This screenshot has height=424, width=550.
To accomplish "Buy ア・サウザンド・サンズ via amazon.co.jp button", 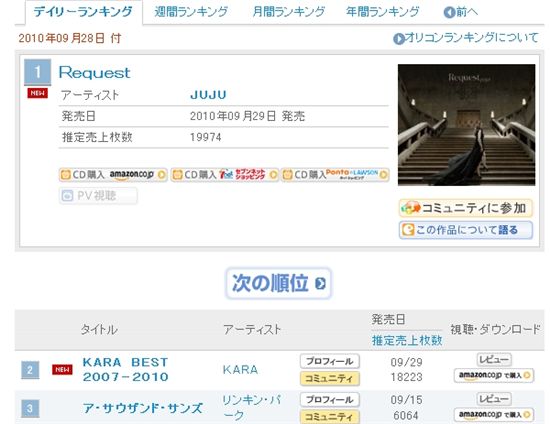I will [494, 415].
